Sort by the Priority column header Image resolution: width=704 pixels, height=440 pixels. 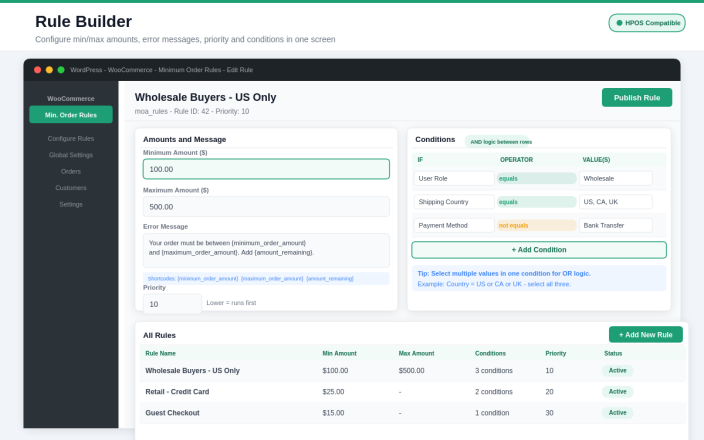[x=555, y=353]
